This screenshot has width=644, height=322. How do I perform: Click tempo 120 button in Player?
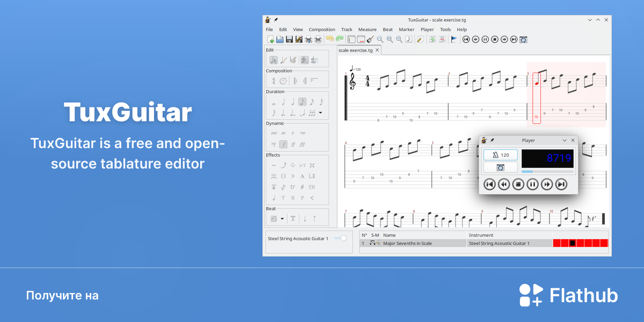(501, 155)
